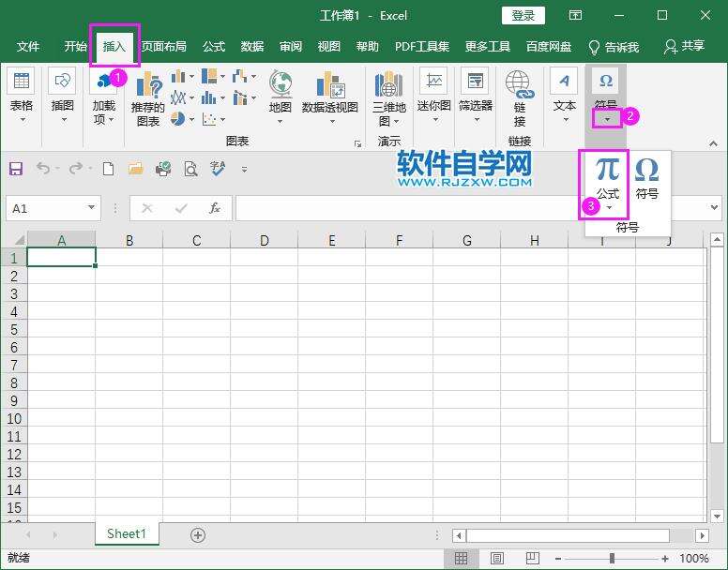Insert a line or area chart
728x570 pixels.
[182, 97]
